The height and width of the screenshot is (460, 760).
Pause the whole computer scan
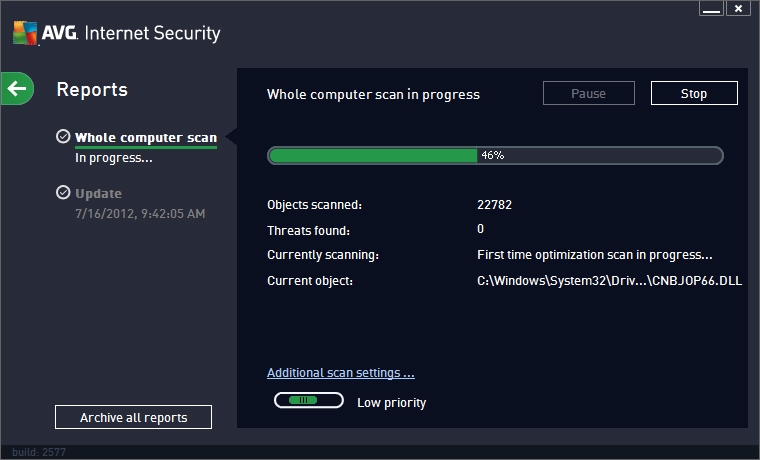pyautogui.click(x=588, y=93)
